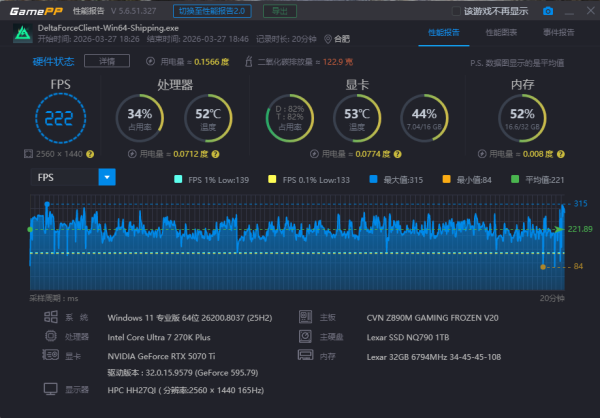Click the CVN Z890M GAMING FROZEN V20 text
Viewport: 600px width, 418px height.
432,318
